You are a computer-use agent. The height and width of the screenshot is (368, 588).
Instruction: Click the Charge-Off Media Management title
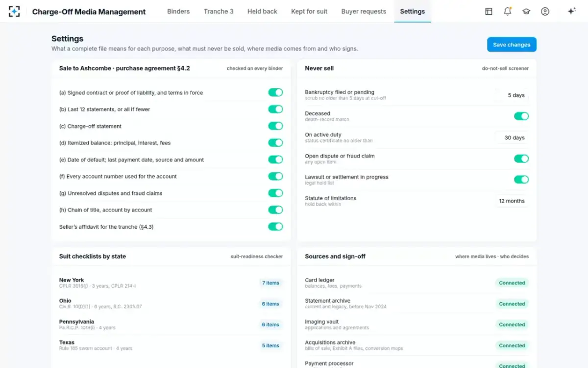tap(89, 12)
